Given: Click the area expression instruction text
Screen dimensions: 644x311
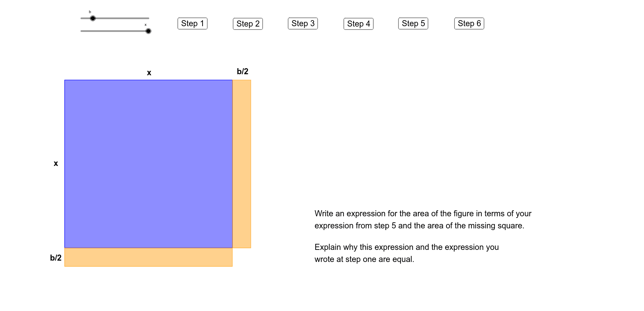Looking at the screenshot, I should [x=423, y=219].
